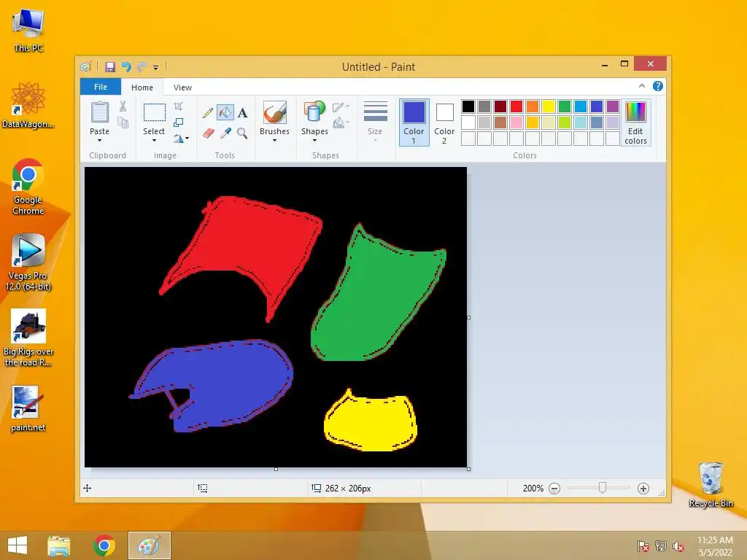Select the Color picker eyedropper tool
747x560 pixels.
[225, 133]
